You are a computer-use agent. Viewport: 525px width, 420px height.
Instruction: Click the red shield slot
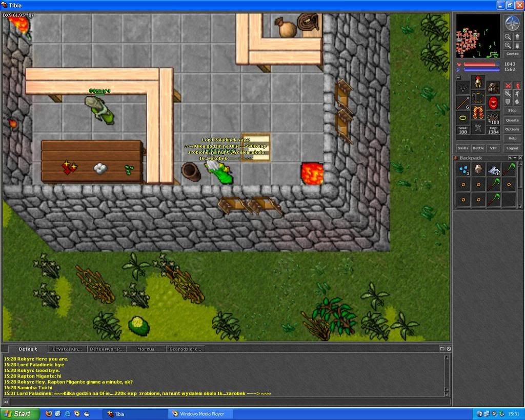pos(493,103)
